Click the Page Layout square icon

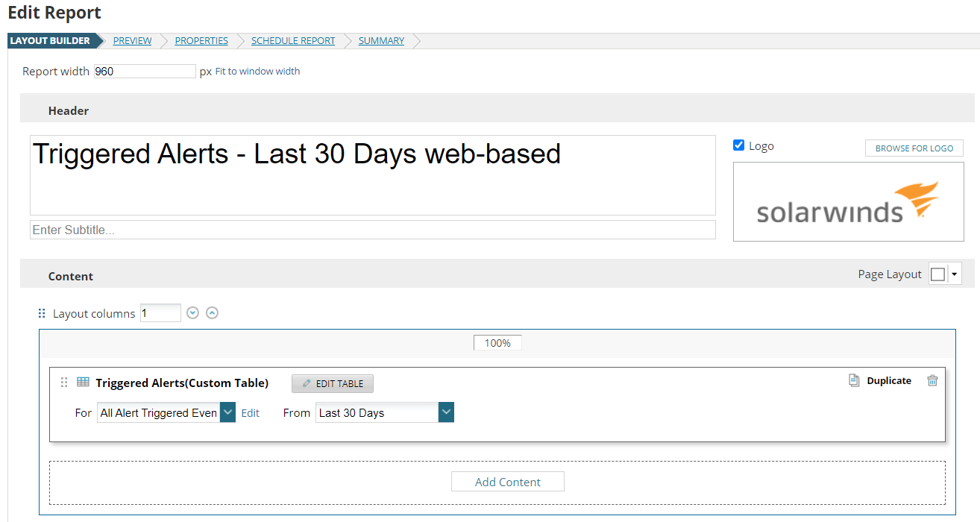[x=938, y=274]
